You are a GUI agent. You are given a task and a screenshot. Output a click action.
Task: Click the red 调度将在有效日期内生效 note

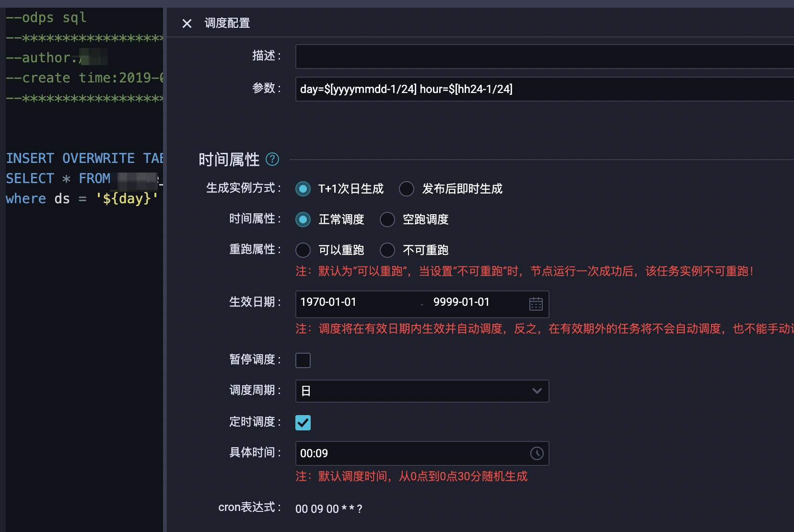click(x=545, y=329)
